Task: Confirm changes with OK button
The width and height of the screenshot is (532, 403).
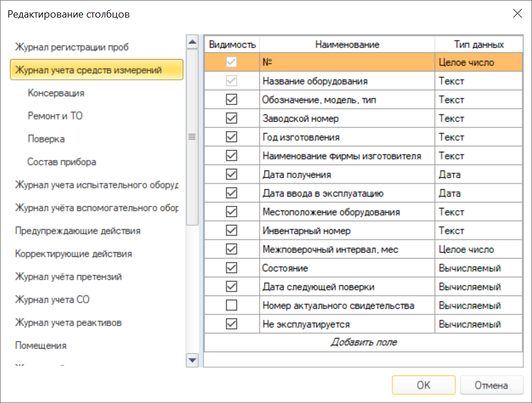Action: pyautogui.click(x=424, y=385)
